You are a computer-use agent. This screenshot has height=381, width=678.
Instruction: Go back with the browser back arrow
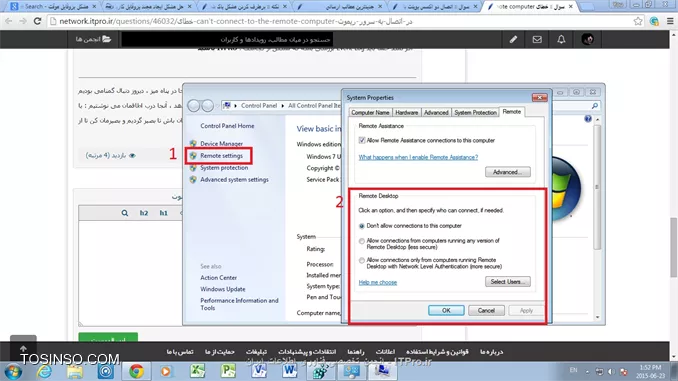tap(9, 21)
